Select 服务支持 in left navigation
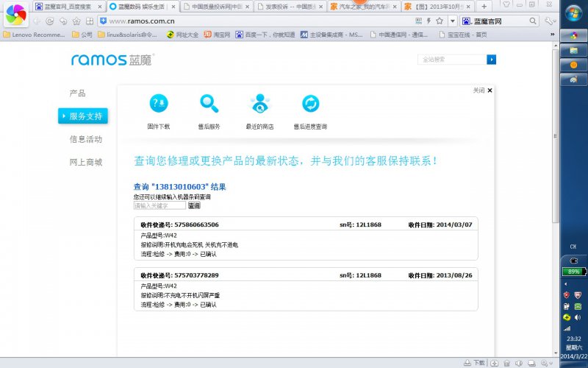Screen dimensions: 588x368 [x=83, y=116]
